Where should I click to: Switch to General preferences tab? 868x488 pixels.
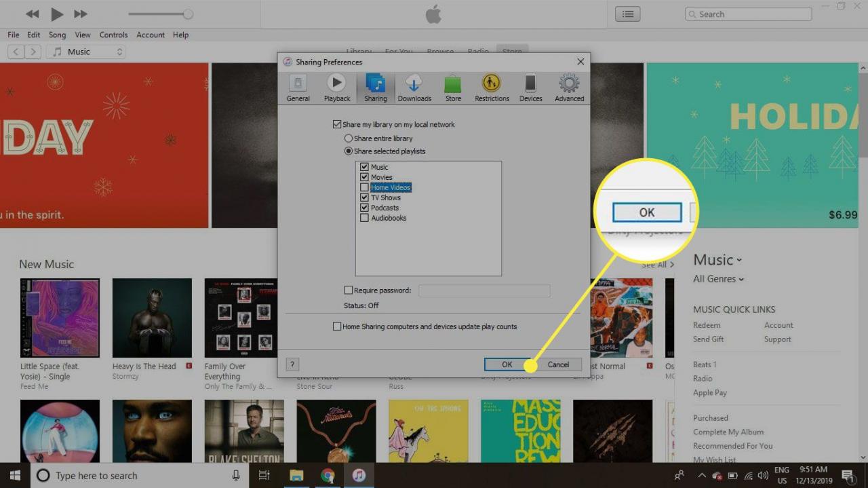point(298,88)
